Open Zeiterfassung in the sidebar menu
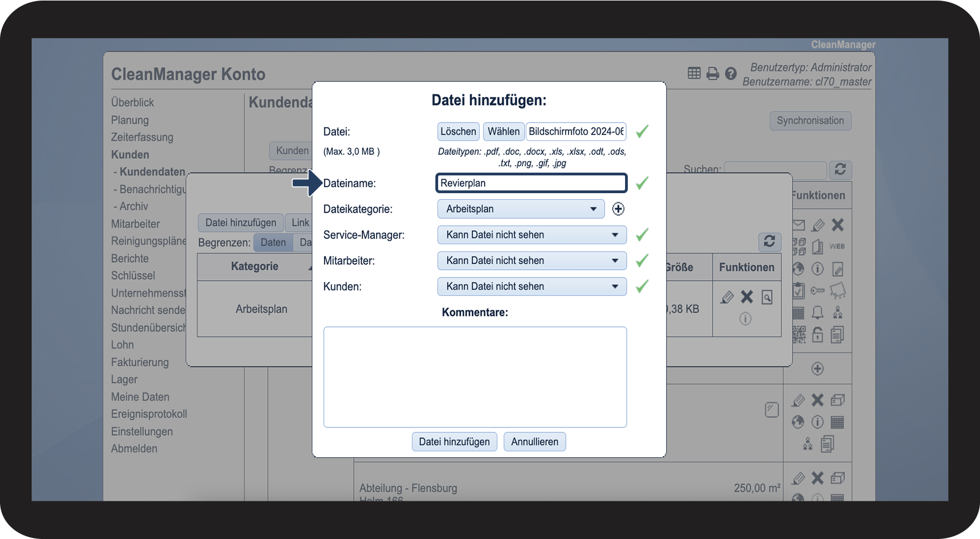 [142, 137]
